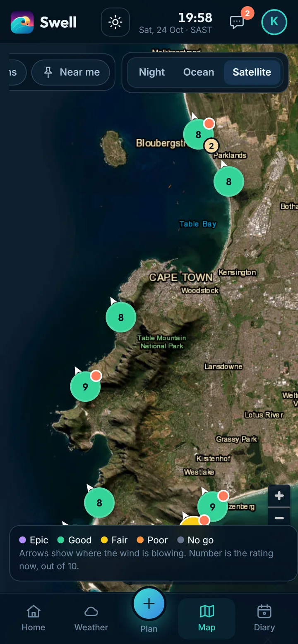Click the Table Bay map label
Image resolution: width=298 pixels, height=644 pixels.
(x=198, y=224)
